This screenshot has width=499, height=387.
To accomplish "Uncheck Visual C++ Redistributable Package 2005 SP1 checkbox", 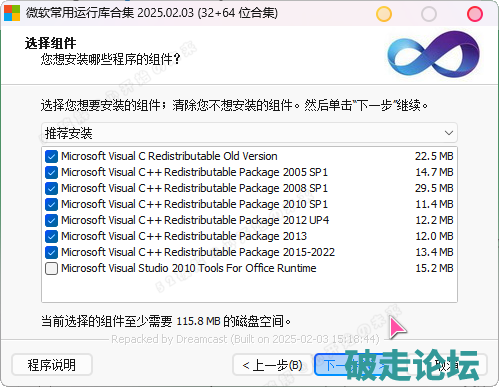I will click(x=51, y=172).
